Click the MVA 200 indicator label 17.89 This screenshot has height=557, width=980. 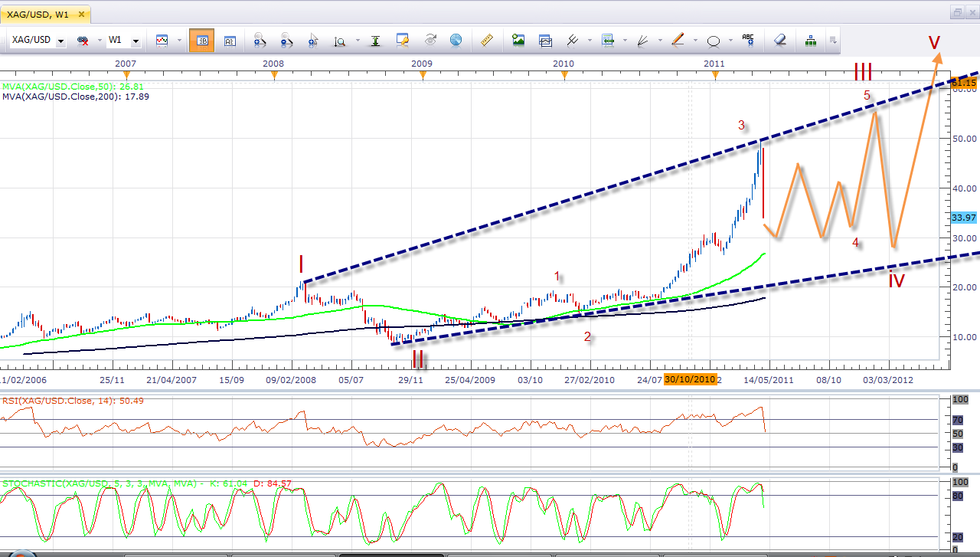coord(76,97)
